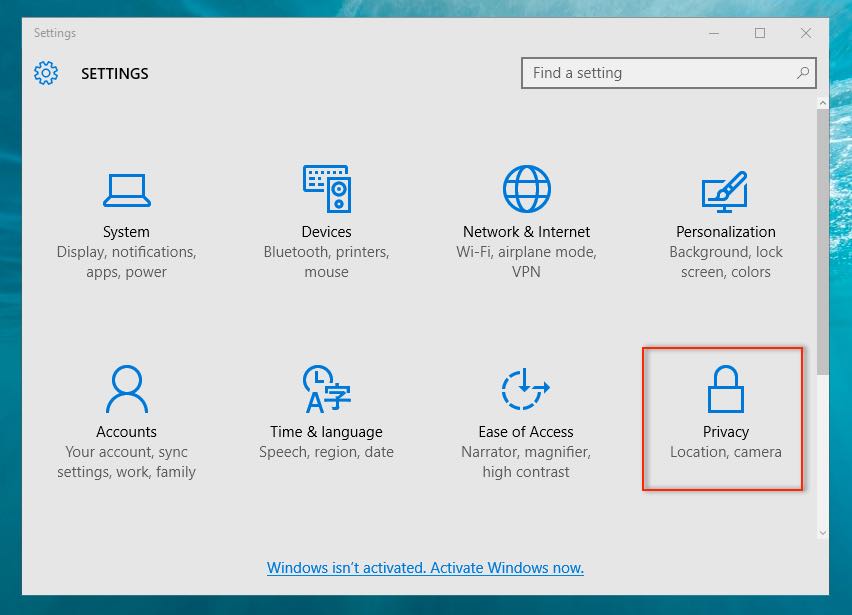Open the Devices settings tile
Screen dimensions: 852x615
pyautogui.click(x=326, y=210)
